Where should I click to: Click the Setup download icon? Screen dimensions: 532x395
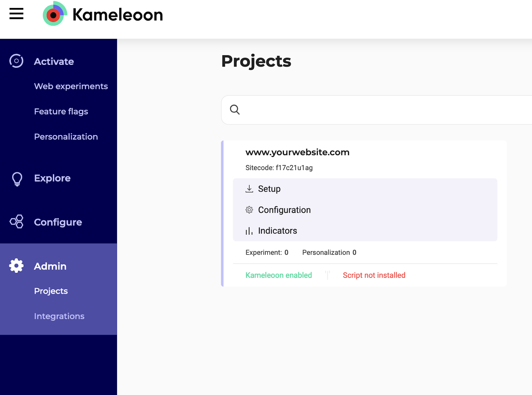click(249, 188)
